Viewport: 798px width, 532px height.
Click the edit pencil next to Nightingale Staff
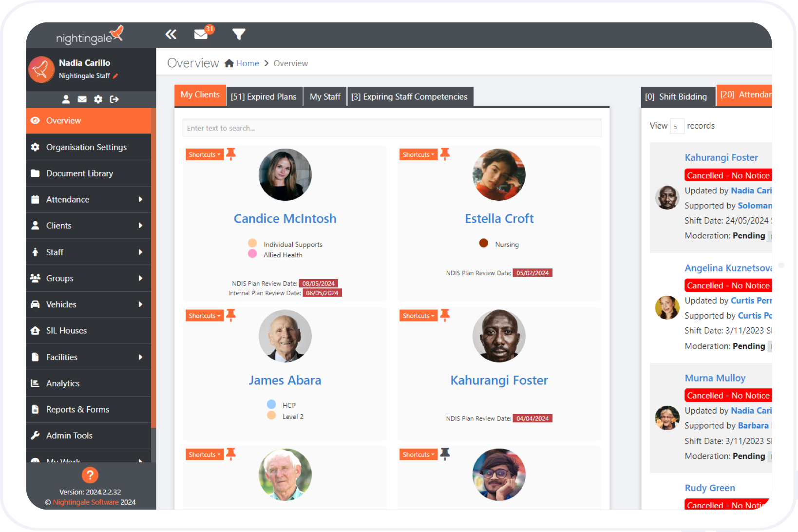click(116, 76)
